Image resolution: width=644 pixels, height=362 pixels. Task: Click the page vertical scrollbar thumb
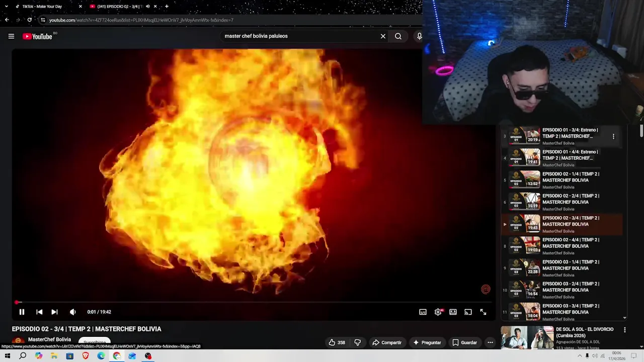(x=641, y=130)
